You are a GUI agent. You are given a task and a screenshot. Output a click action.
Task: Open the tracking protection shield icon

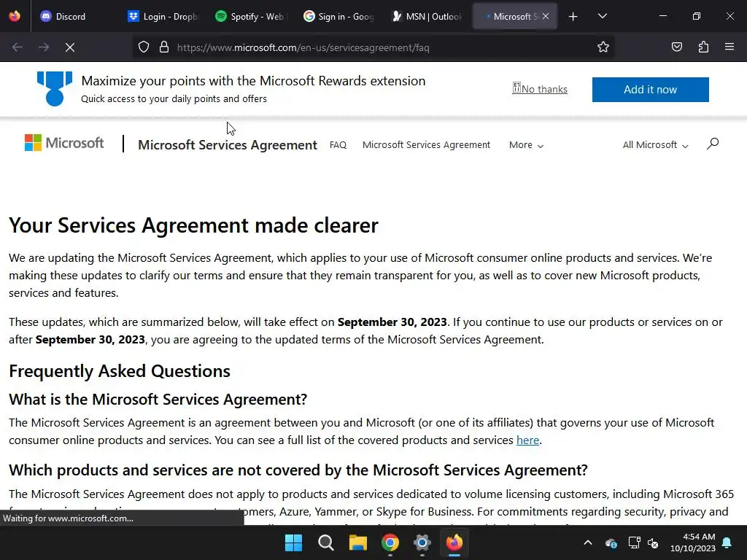[144, 47]
